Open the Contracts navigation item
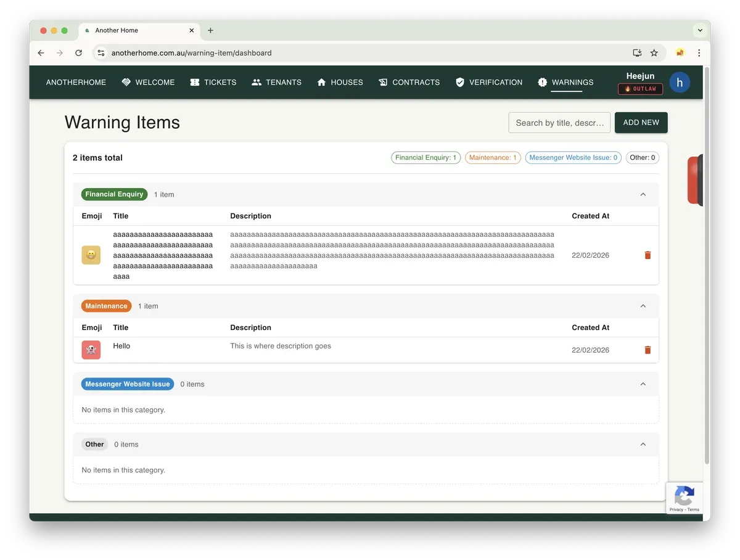Image resolution: width=740 pixels, height=560 pixels. coord(409,82)
